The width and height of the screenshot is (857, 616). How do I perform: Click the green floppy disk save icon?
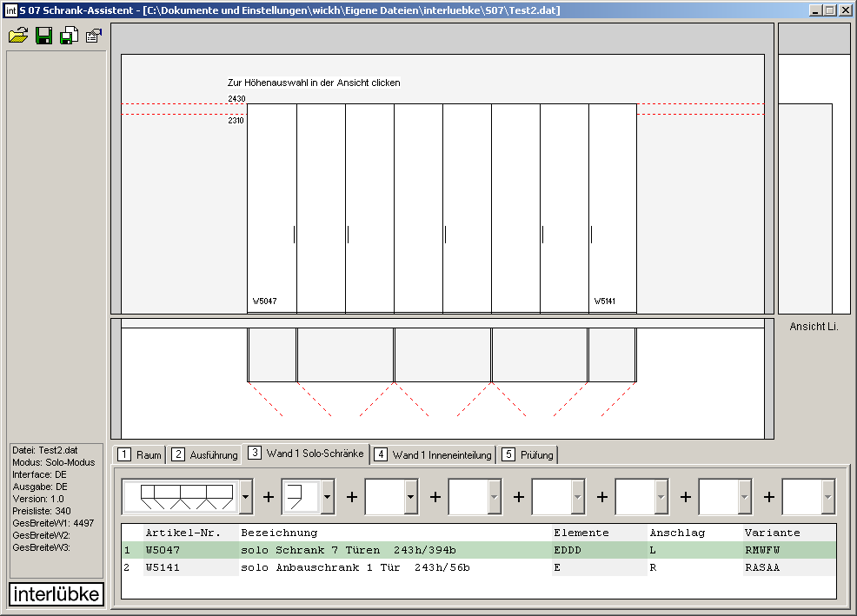43,36
